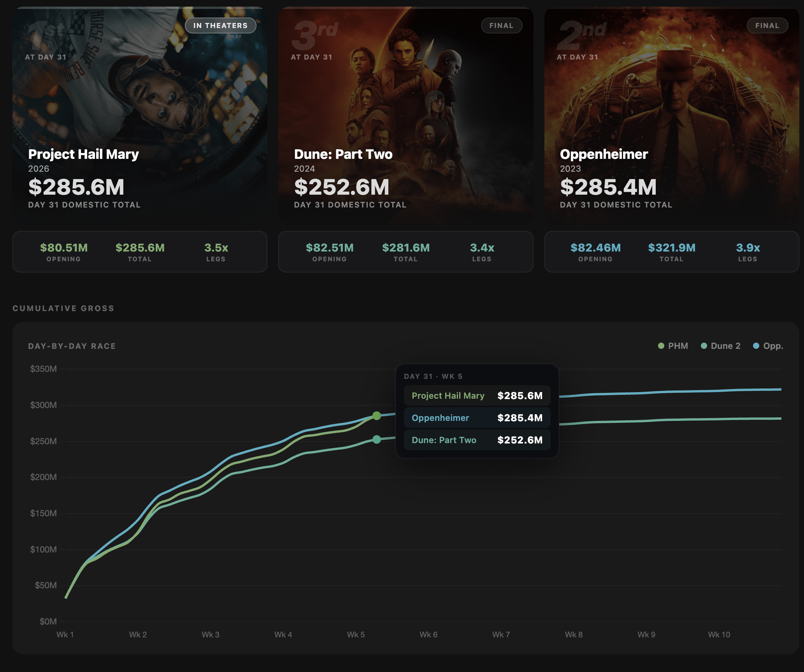
Task: Click the green PHM chart data point
Action: [377, 415]
